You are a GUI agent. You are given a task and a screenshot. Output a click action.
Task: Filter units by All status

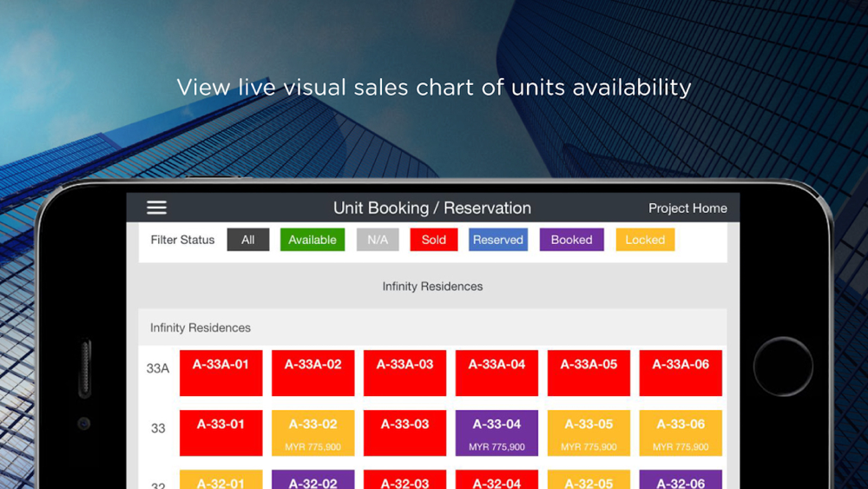tap(248, 240)
